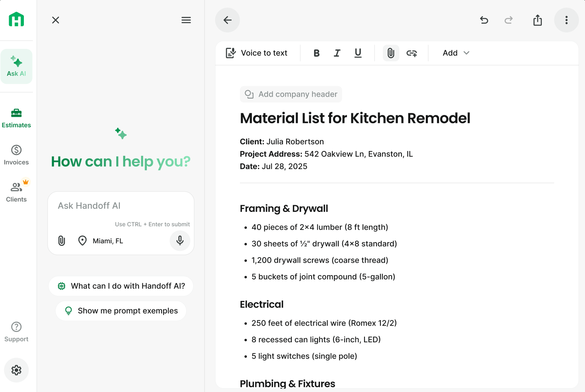The width and height of the screenshot is (585, 392).
Task: Open the Invoices section
Action: coord(16,155)
